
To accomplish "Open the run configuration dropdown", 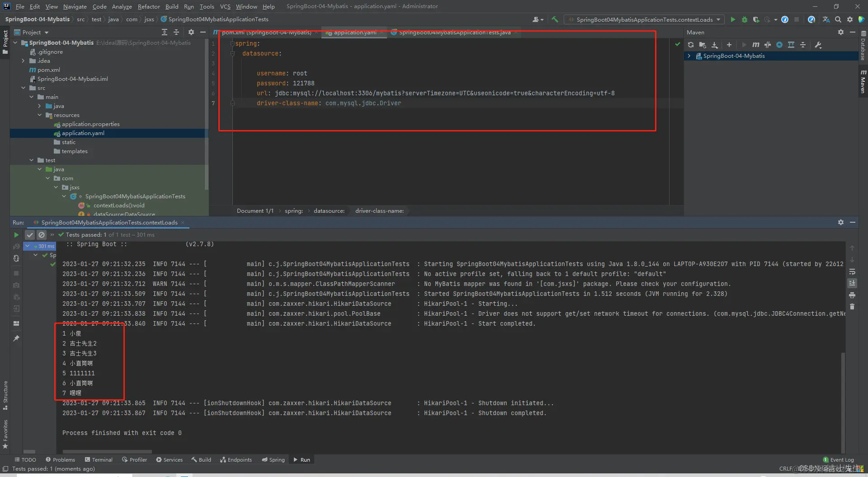I will (x=644, y=19).
